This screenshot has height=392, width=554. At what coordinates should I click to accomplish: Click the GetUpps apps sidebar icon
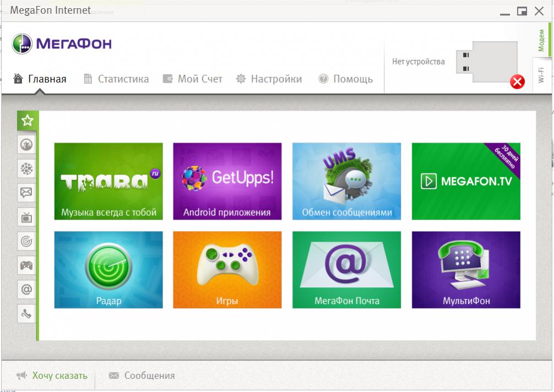(x=26, y=168)
